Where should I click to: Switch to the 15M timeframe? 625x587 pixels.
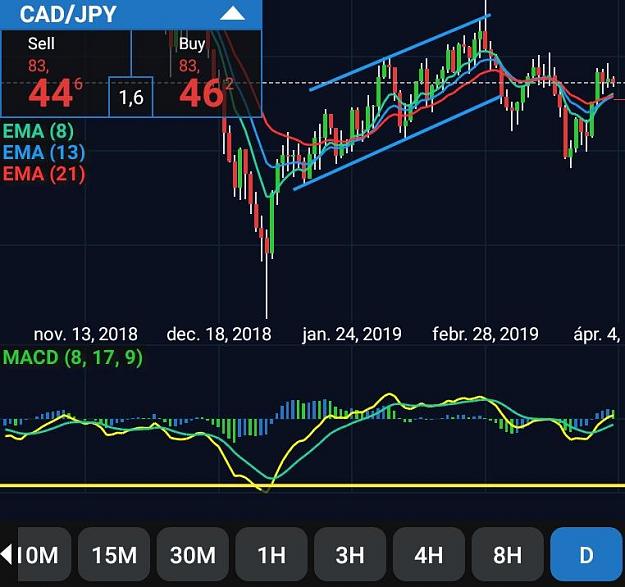coord(114,554)
